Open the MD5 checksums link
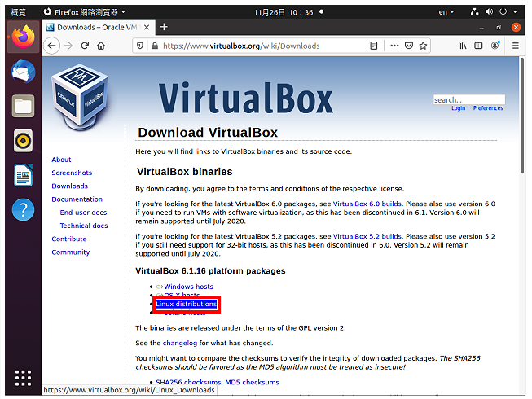This screenshot has width=532, height=399. coord(252,382)
